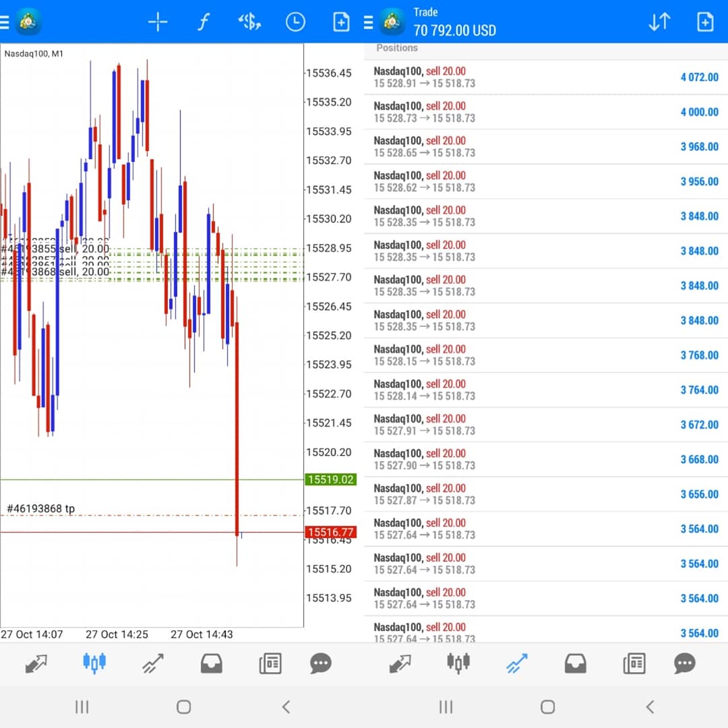Viewport: 728px width, 728px height.
Task: Tap Positions section header
Action: 397,48
